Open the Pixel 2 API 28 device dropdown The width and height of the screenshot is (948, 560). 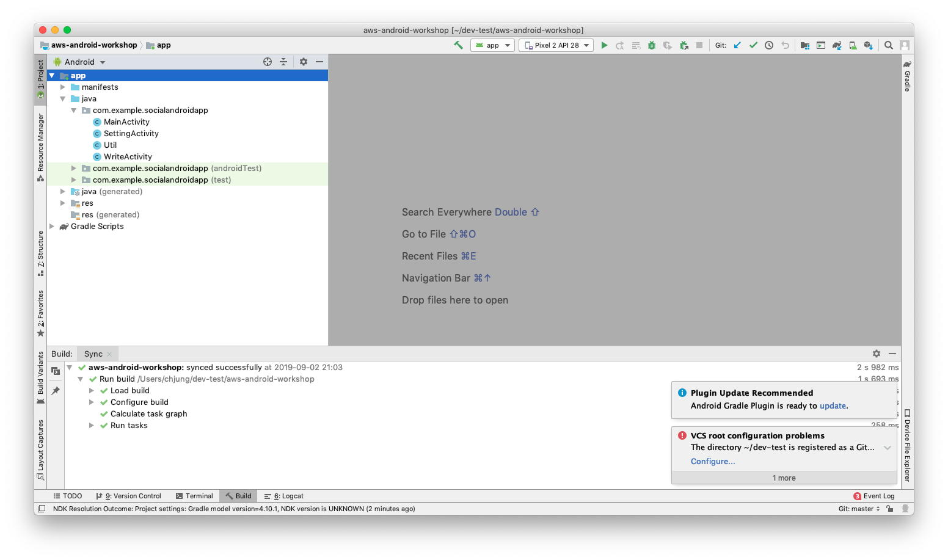click(x=556, y=45)
